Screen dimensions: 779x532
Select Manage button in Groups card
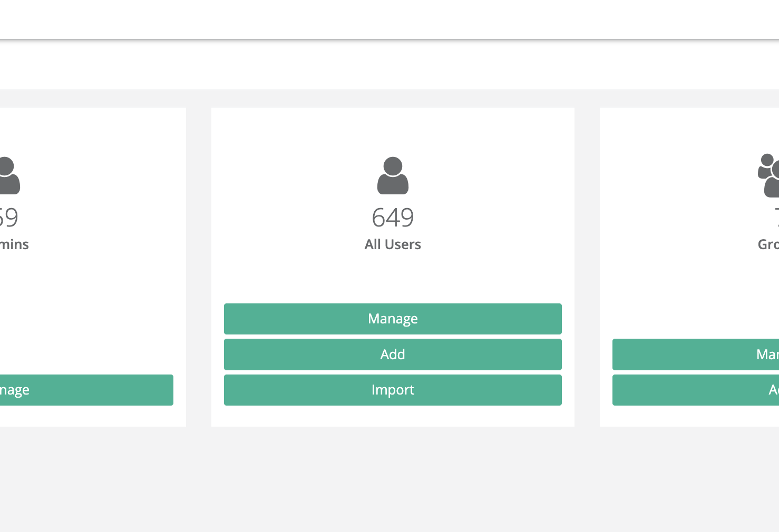pyautogui.click(x=696, y=354)
